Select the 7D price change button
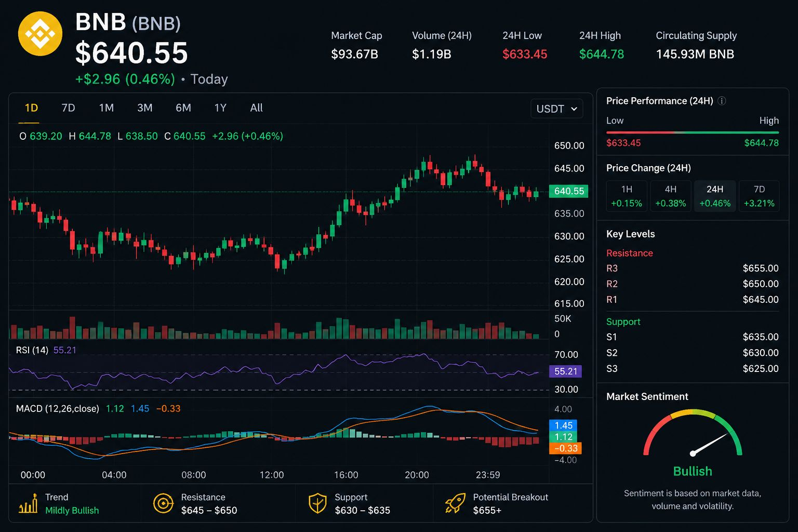The image size is (798, 532). point(759,196)
